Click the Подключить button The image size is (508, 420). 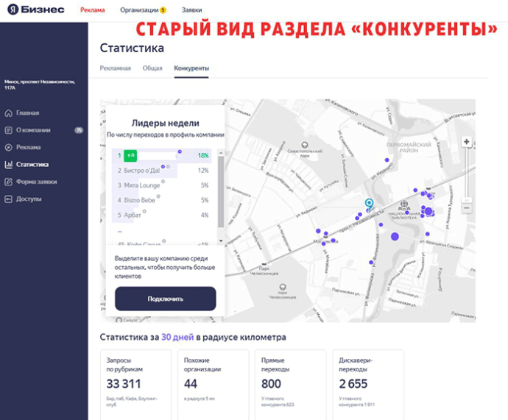click(165, 299)
